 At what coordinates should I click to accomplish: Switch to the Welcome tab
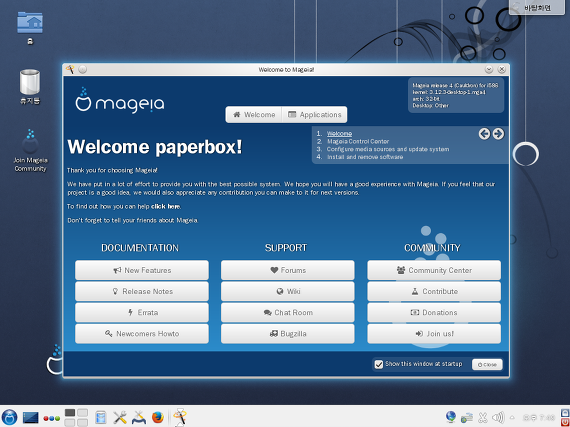pos(254,114)
